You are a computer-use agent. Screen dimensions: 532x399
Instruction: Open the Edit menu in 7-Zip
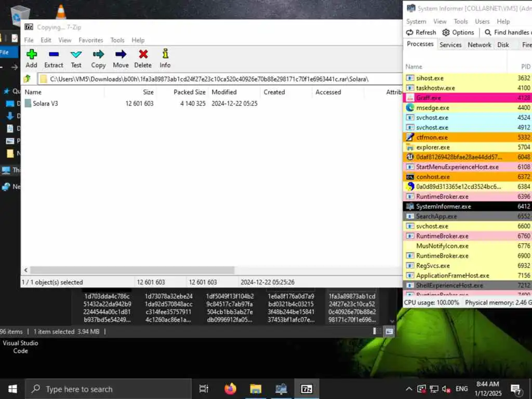pyautogui.click(x=46, y=40)
